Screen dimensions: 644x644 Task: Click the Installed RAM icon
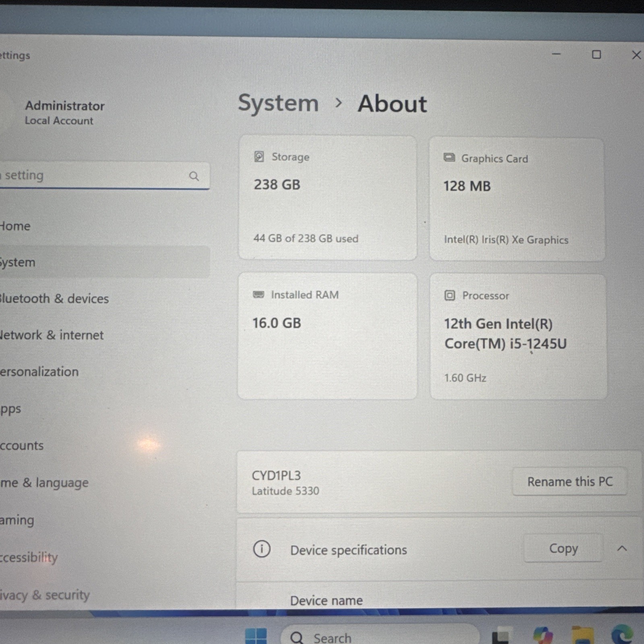pyautogui.click(x=258, y=295)
